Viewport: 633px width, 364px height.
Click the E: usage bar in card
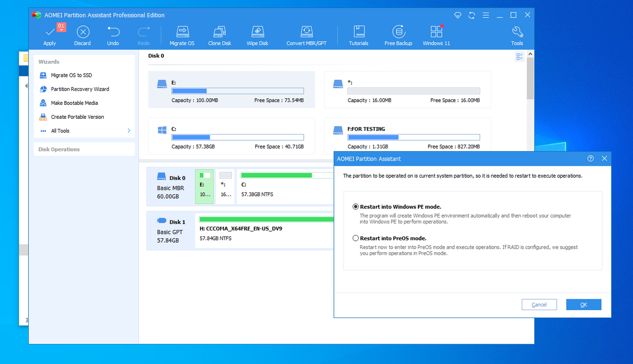coord(237,91)
